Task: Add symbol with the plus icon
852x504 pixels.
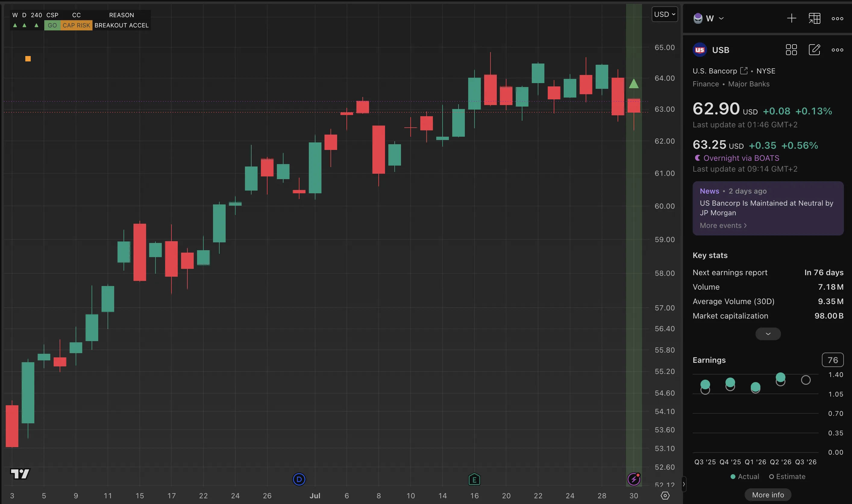Action: (791, 18)
